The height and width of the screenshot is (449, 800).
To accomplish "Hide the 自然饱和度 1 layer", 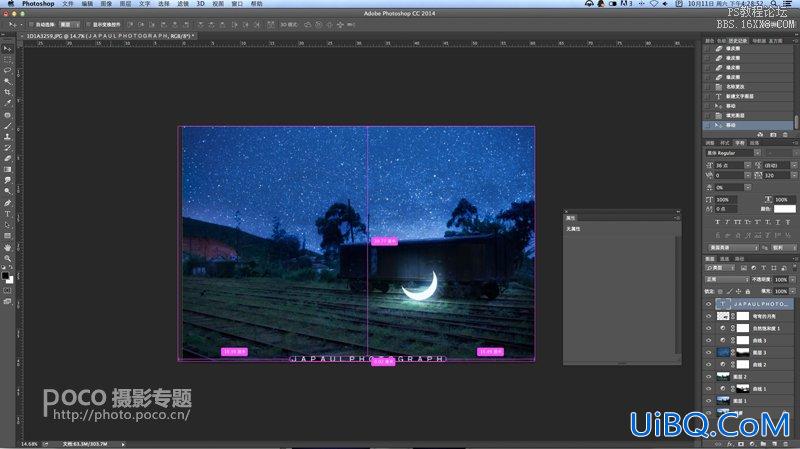I will click(x=708, y=329).
